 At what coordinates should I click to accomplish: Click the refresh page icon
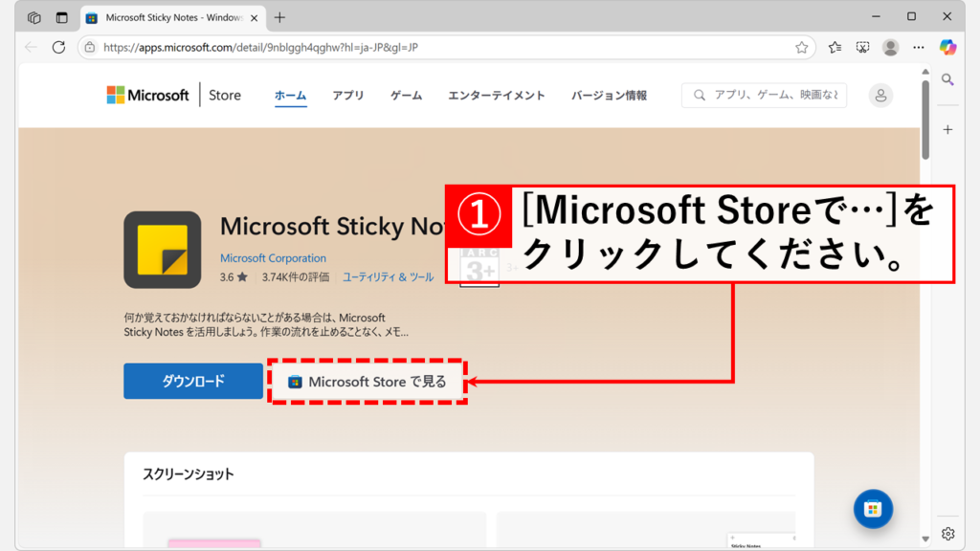click(x=58, y=47)
